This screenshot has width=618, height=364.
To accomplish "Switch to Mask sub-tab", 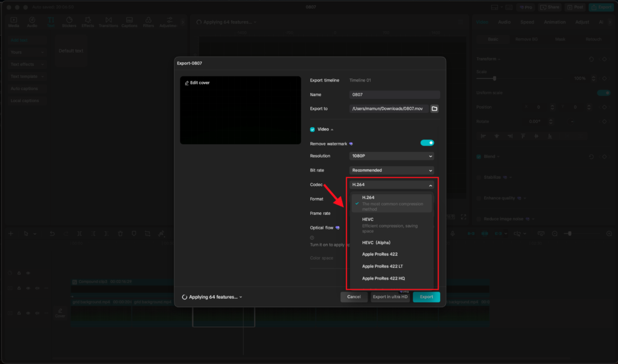I will click(x=560, y=39).
